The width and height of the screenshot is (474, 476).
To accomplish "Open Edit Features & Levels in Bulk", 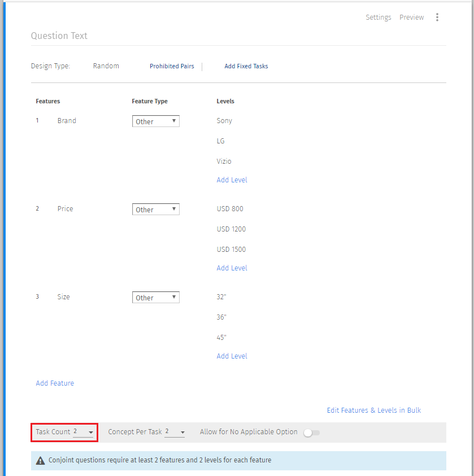I will (x=373, y=411).
